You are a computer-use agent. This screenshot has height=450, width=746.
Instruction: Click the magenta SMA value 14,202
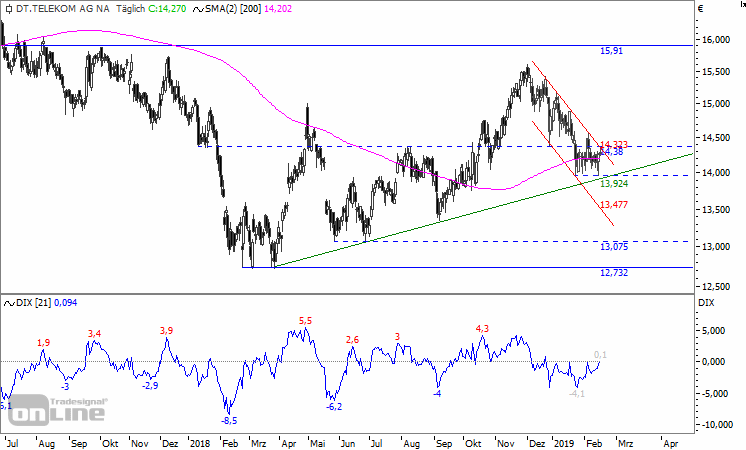[278, 9]
